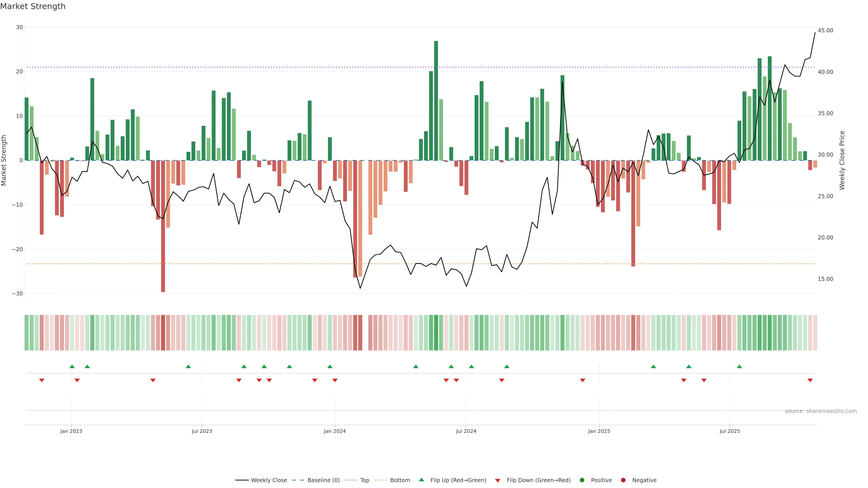This screenshot has width=868, height=488.
Task: Open the source: sharemaestro.com link
Action: point(821,411)
